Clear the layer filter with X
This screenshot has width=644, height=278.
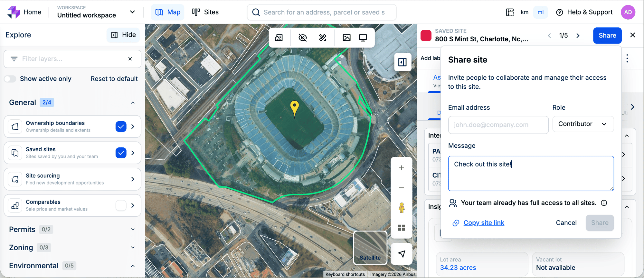(130, 59)
